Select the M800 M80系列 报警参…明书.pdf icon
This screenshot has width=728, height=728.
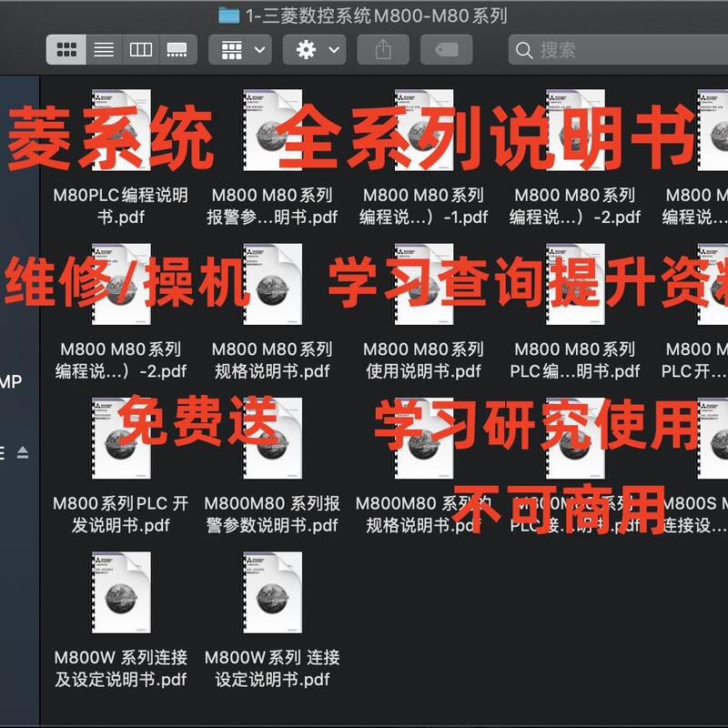click(272, 130)
